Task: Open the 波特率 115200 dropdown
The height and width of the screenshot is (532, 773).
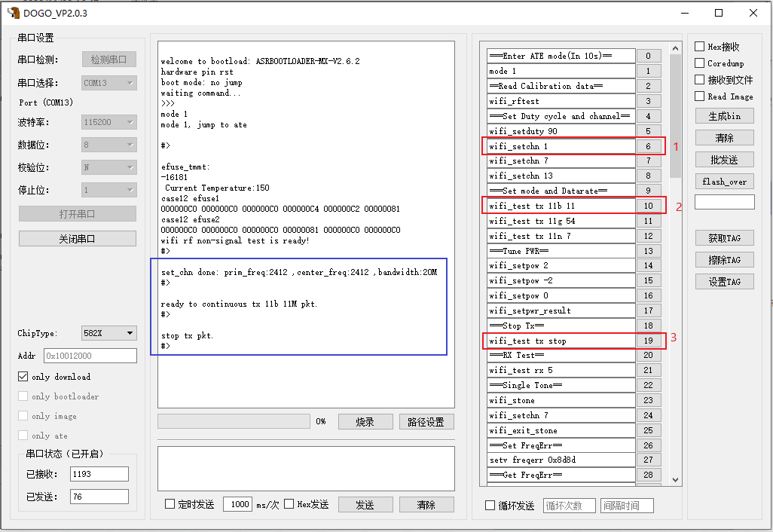Action: click(x=109, y=122)
